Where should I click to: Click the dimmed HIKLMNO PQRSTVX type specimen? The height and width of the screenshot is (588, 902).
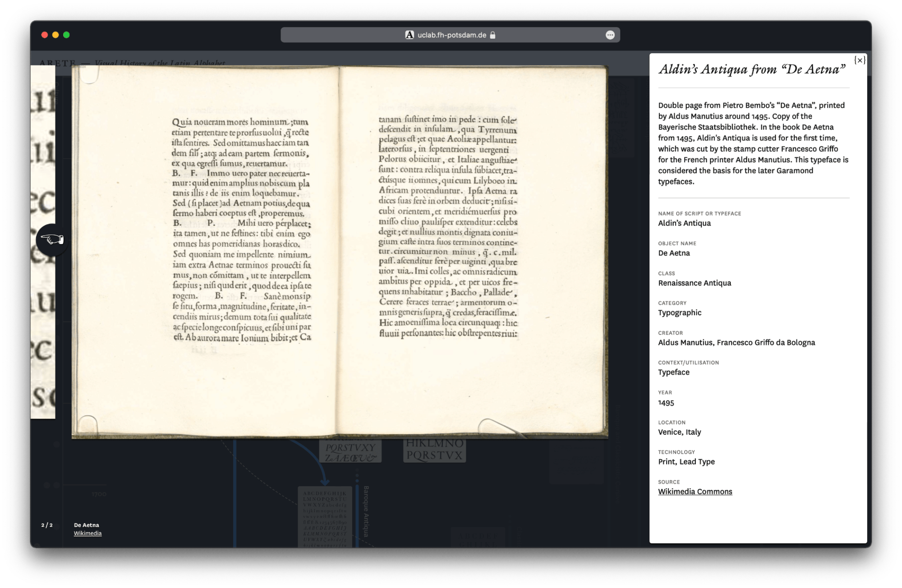point(434,450)
